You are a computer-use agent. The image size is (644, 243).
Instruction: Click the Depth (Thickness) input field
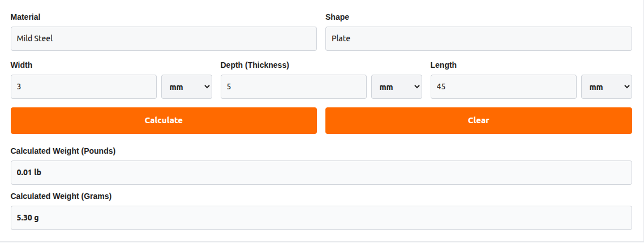[293, 87]
